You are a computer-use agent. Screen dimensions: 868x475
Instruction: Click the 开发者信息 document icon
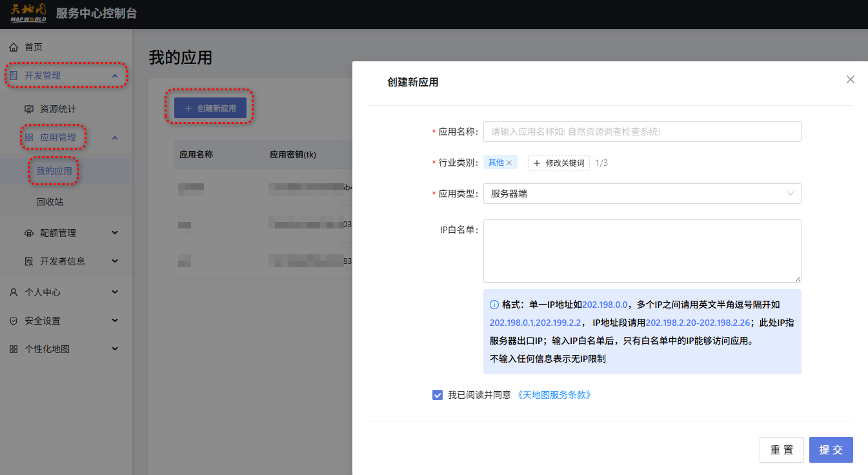point(29,261)
